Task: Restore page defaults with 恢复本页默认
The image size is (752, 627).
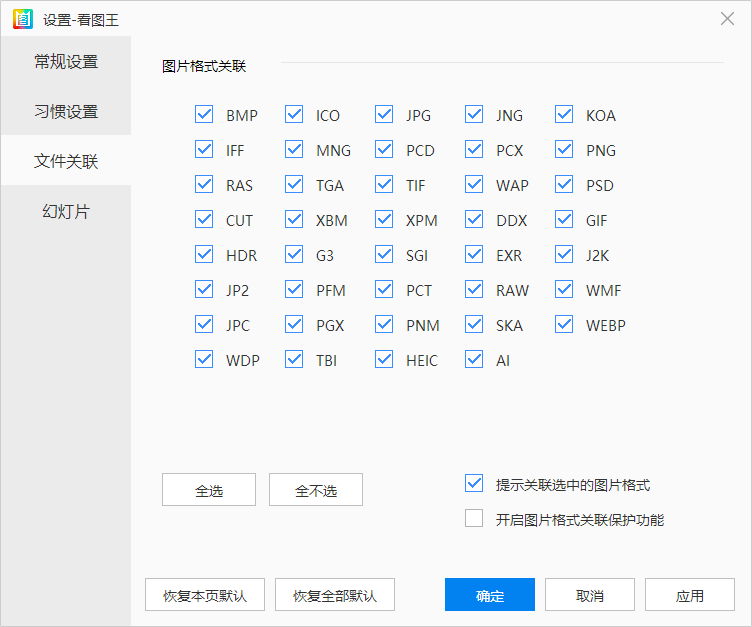Action: coord(205,595)
